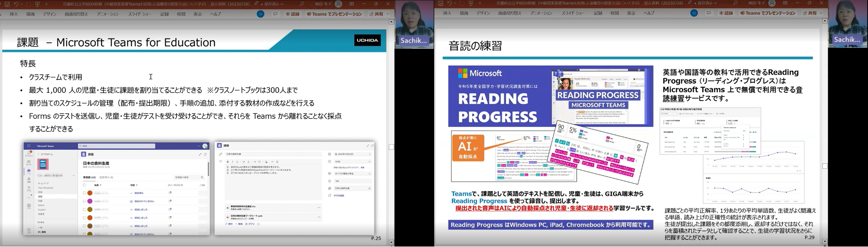This screenshot has width=868, height=247.
Task: Click the Redo icon in the left window
Action: tap(28, 4)
